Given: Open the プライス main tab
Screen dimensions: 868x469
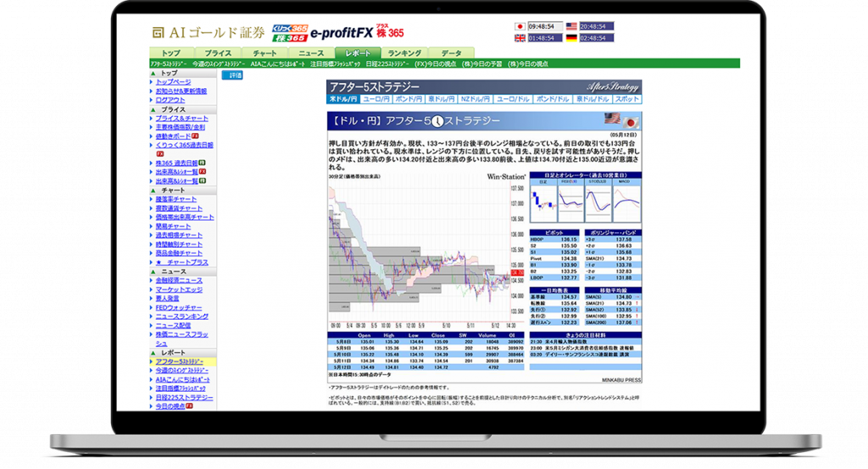Looking at the screenshot, I should tap(218, 53).
